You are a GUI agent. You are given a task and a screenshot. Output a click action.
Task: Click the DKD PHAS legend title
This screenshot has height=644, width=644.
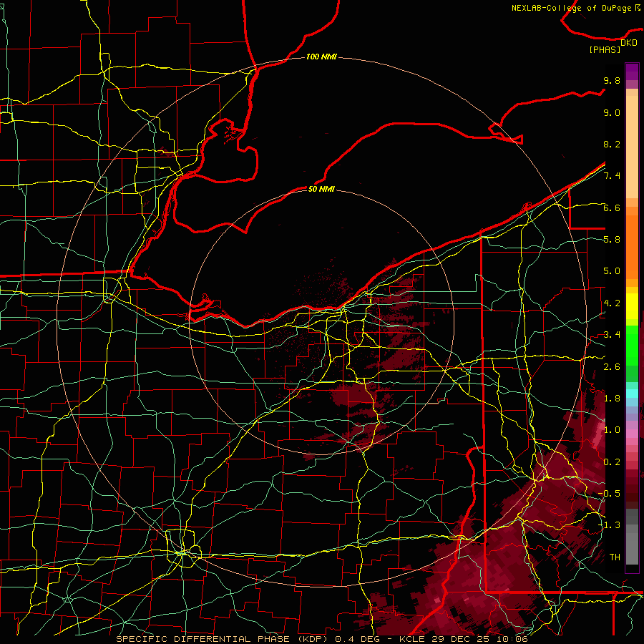613,47
